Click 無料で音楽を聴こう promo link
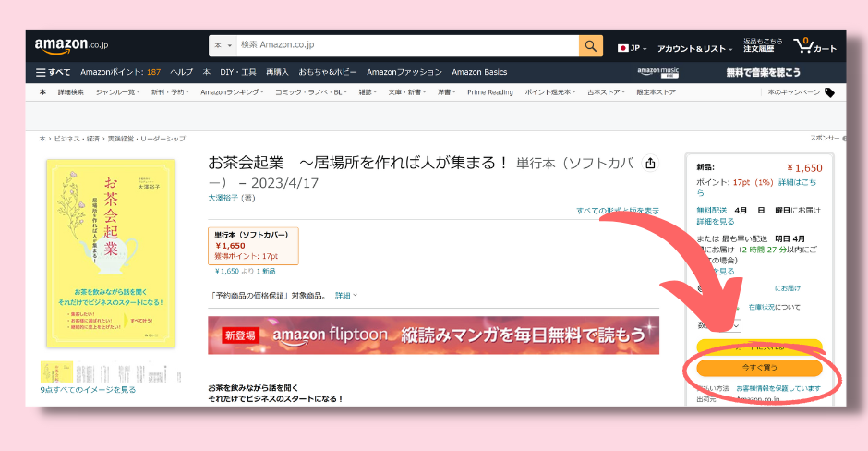This screenshot has width=868, height=451. pos(764,72)
